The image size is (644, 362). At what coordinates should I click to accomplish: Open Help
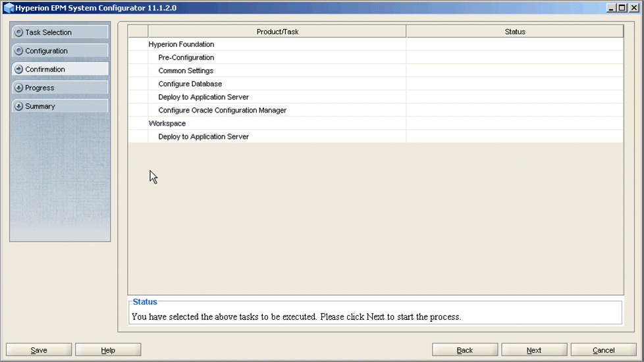pos(108,349)
